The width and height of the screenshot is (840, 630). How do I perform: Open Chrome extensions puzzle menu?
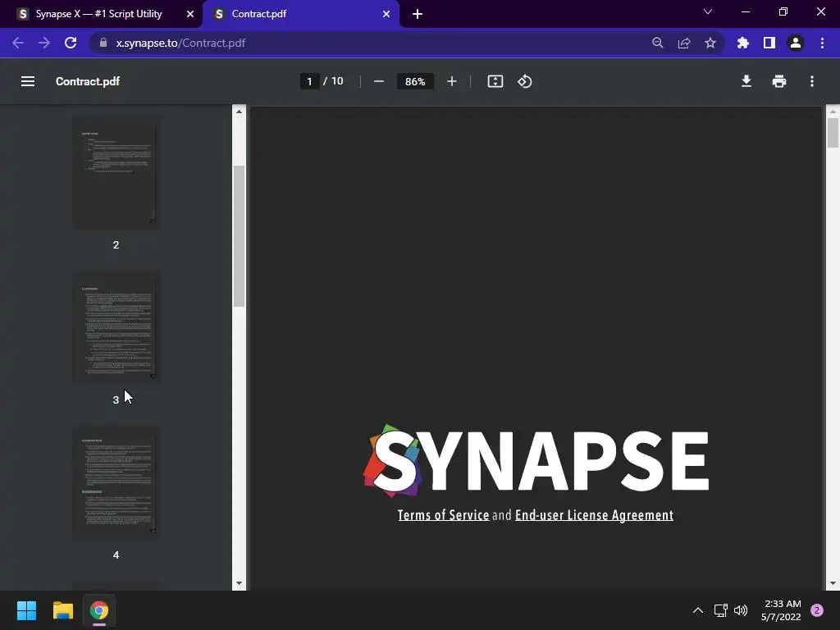click(742, 43)
